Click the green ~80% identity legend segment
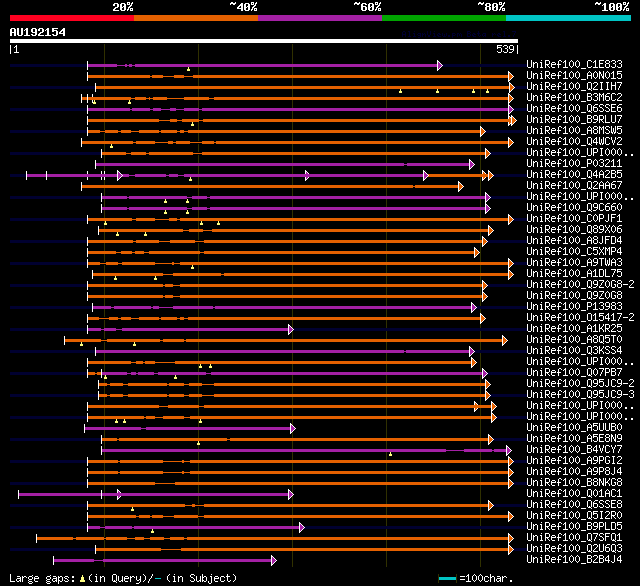This screenshot has height=586, width=640. point(444,18)
